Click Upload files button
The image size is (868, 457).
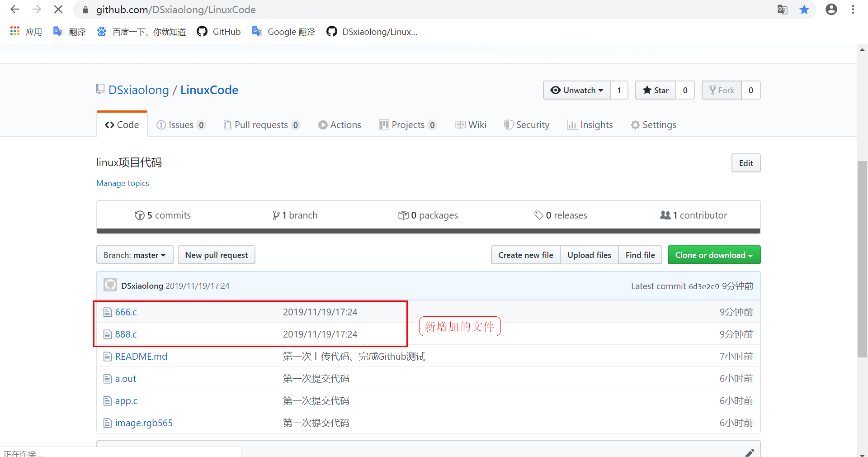(590, 255)
